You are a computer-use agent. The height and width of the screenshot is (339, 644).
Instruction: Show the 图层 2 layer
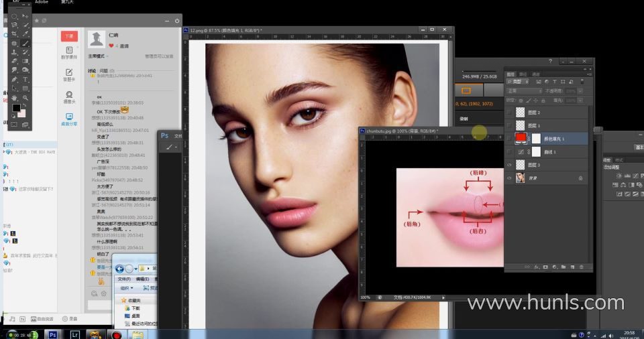[x=509, y=112]
